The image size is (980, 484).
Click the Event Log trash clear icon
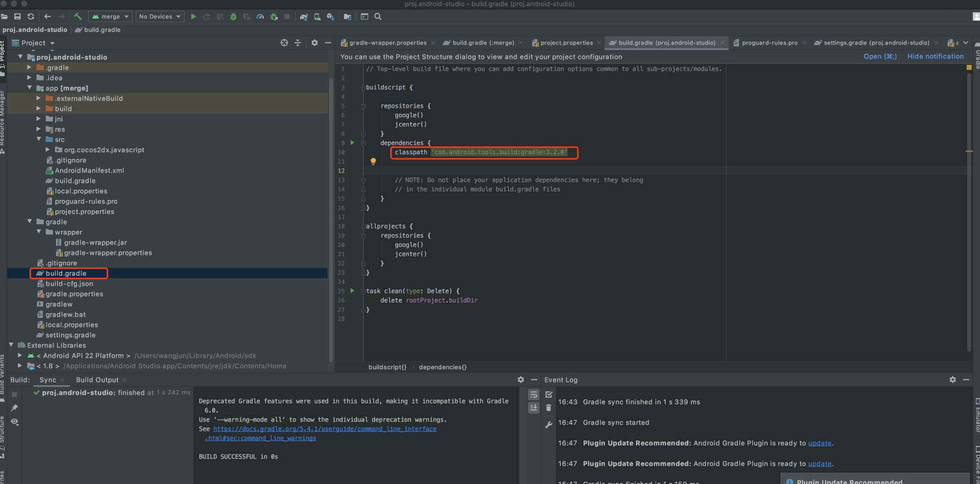[x=549, y=408]
